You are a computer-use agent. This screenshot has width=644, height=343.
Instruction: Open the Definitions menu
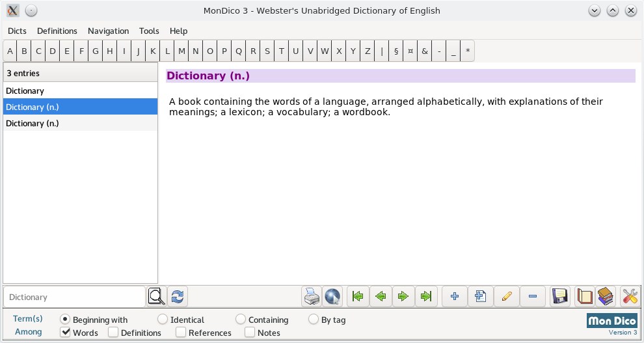[57, 31]
